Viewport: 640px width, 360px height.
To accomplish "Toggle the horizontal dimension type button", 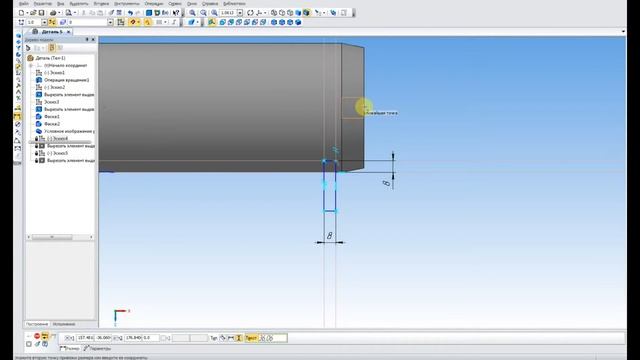I will [231, 338].
